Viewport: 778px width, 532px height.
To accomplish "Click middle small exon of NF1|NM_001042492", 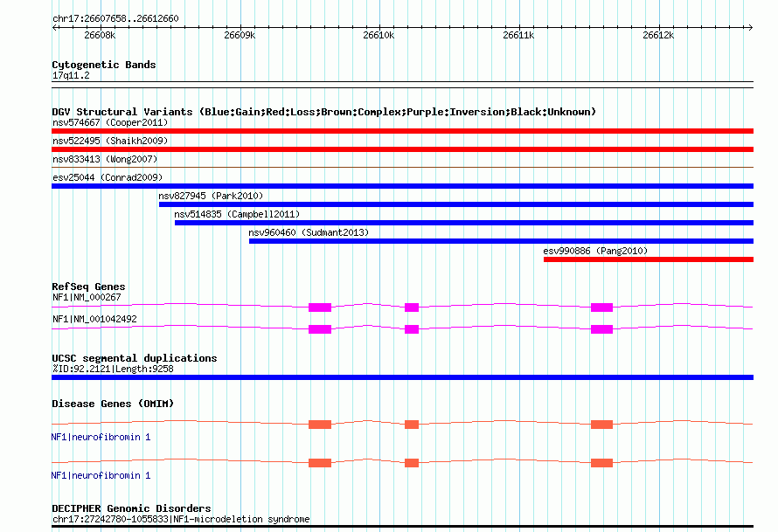I will (x=412, y=329).
